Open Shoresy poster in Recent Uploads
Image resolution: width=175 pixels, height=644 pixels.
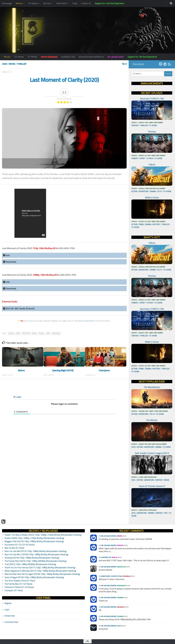[x=152, y=143]
